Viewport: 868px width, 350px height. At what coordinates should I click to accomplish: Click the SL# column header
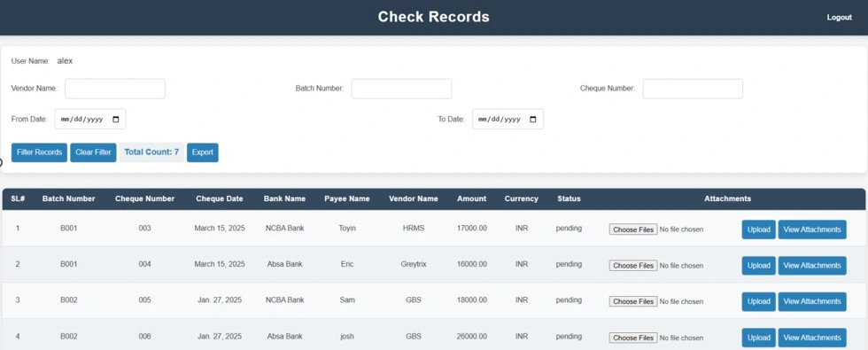18,198
